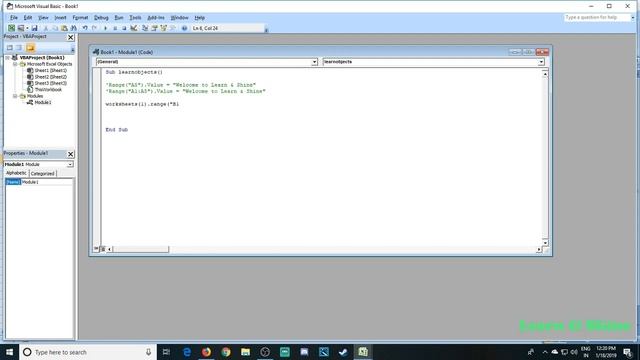Open the Insert menu
The width and height of the screenshot is (640, 360).
point(60,18)
